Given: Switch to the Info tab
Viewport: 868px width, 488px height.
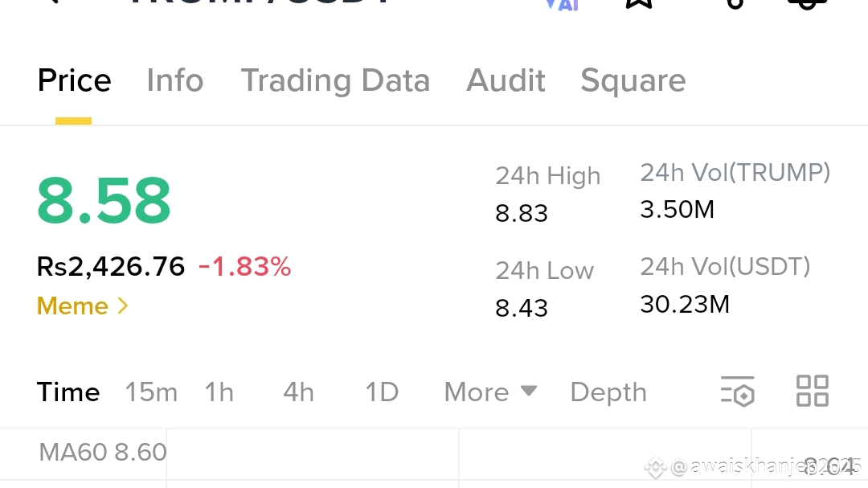Looking at the screenshot, I should coord(175,80).
